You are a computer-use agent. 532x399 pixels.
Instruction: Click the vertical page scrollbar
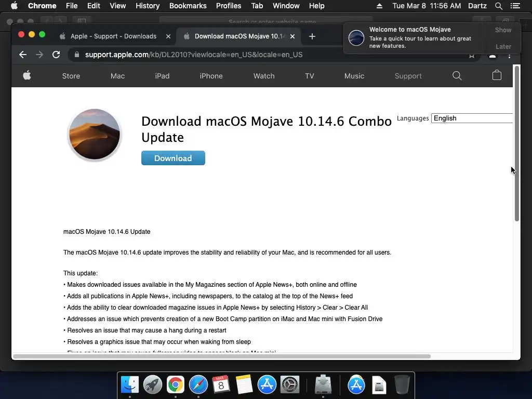point(517,143)
